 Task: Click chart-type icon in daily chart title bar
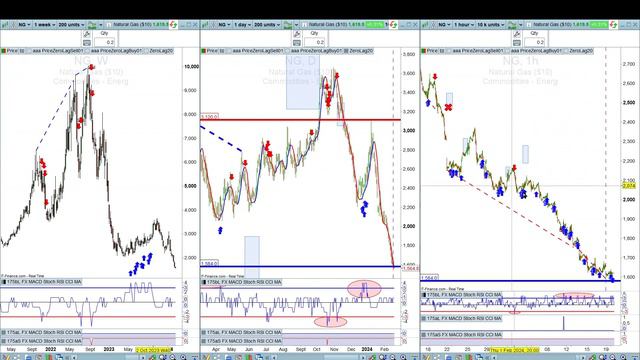pos(204,25)
